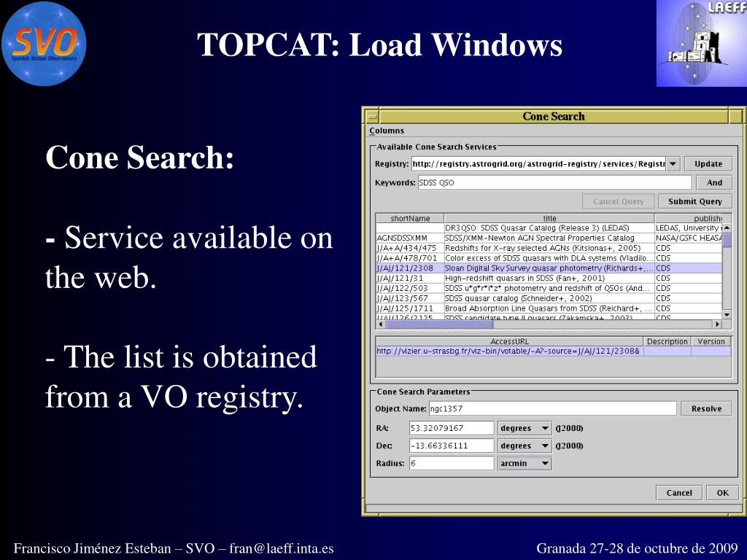This screenshot has width=747, height=560.
Task: Select the Version column header
Action: [x=711, y=341]
